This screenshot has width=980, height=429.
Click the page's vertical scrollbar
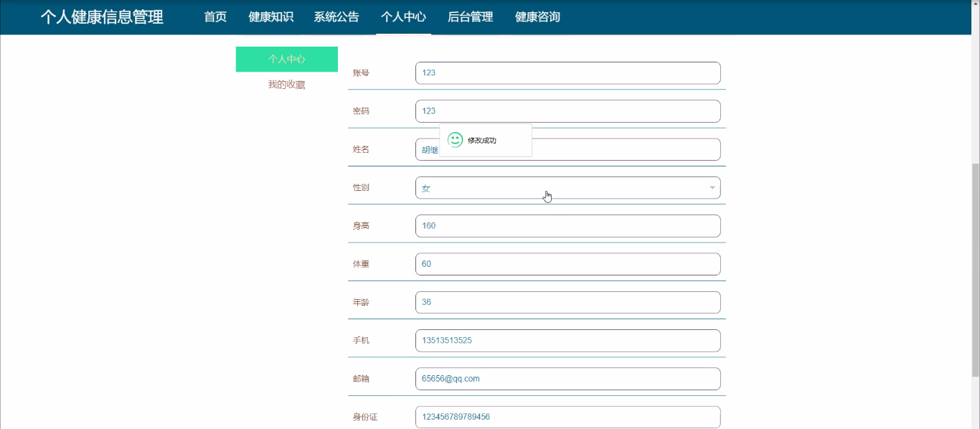pyautogui.click(x=974, y=265)
